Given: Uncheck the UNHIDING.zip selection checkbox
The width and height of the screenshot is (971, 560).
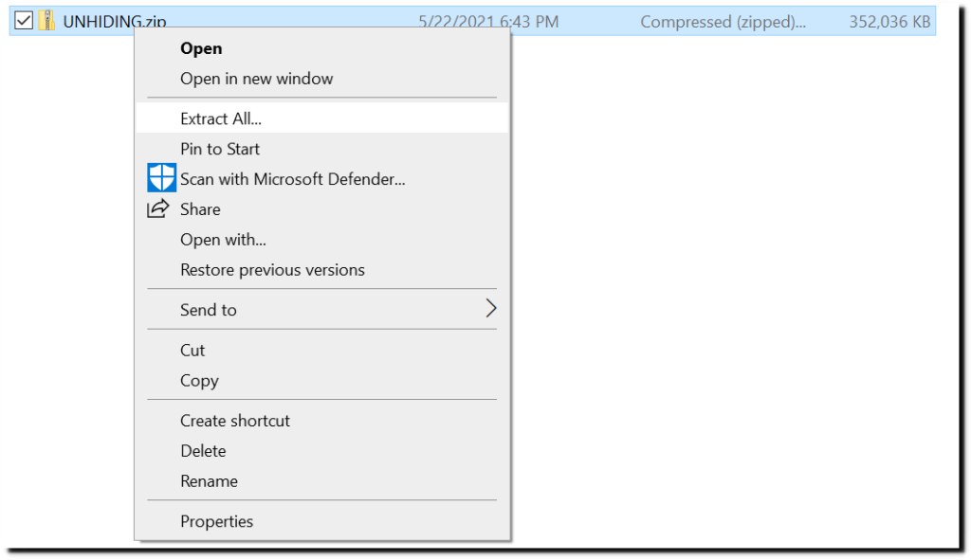Looking at the screenshot, I should click(x=24, y=21).
